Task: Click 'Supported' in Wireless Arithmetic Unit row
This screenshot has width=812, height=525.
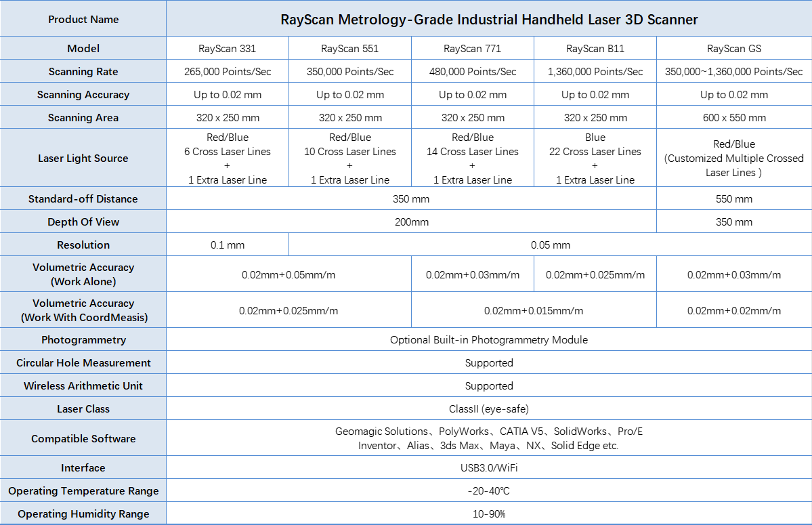Action: point(489,385)
